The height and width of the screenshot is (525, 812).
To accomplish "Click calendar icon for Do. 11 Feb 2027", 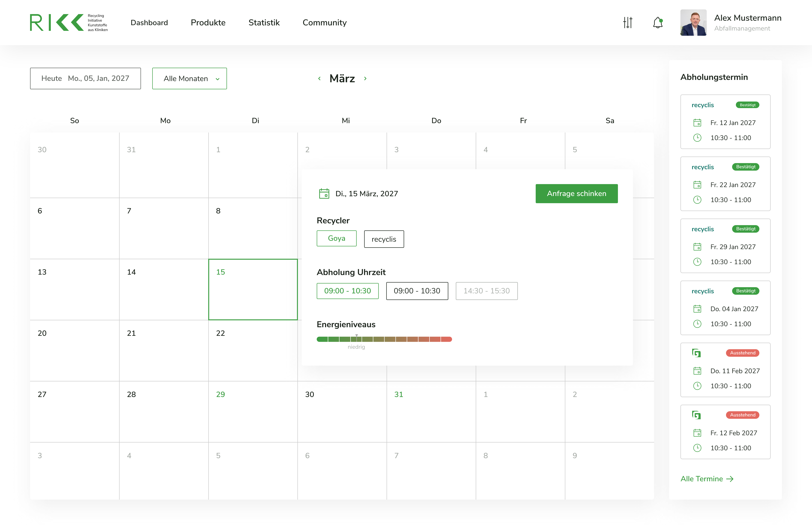I will tap(697, 371).
